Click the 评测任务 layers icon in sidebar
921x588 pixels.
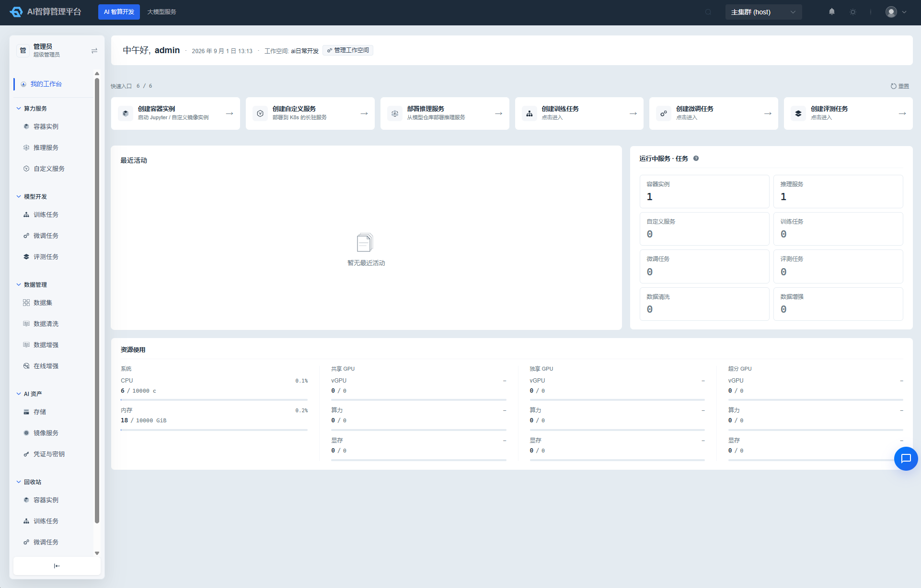pyautogui.click(x=26, y=257)
